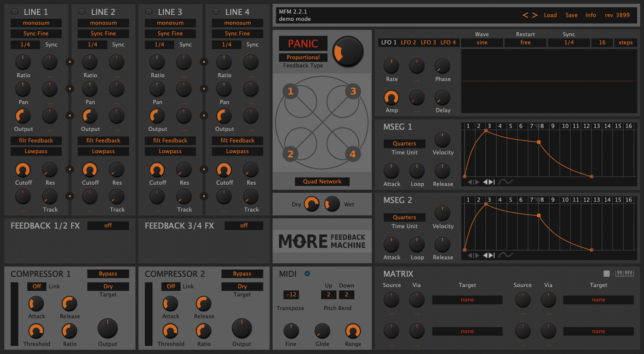Viewport: 644px width, 354px height.
Task: Click the curve shape icon under MSEG 1
Action: [506, 182]
